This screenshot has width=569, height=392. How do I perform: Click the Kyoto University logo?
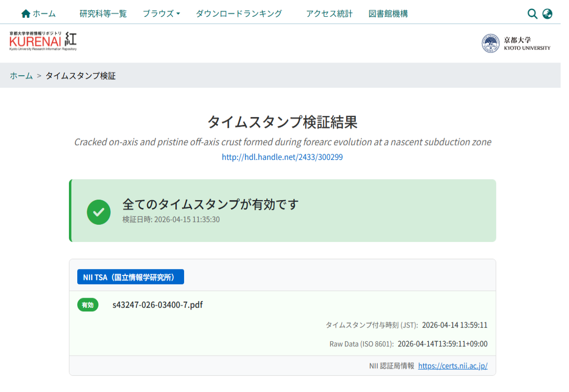point(516,43)
